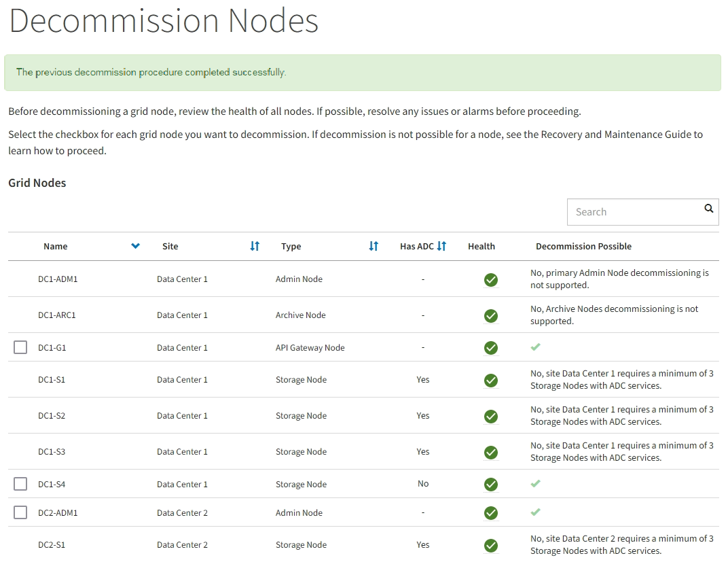Select the DC1-G1 node checkbox

point(20,348)
